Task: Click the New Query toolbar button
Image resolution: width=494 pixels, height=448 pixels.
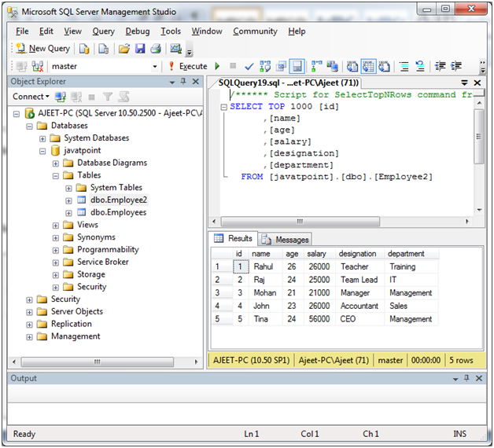Action: [x=42, y=49]
